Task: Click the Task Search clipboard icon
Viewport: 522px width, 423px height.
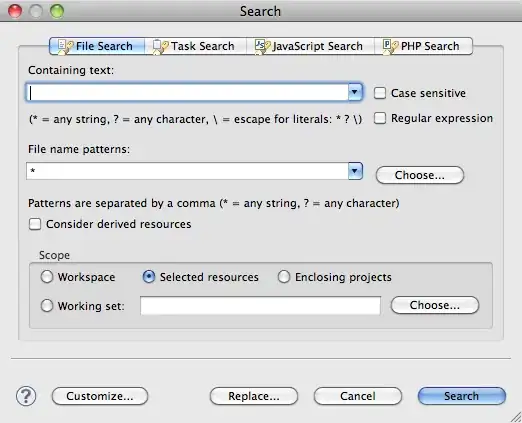Action: (160, 46)
